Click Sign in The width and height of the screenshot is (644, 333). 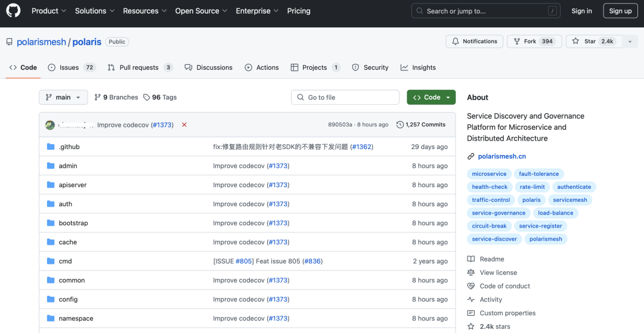tap(581, 11)
